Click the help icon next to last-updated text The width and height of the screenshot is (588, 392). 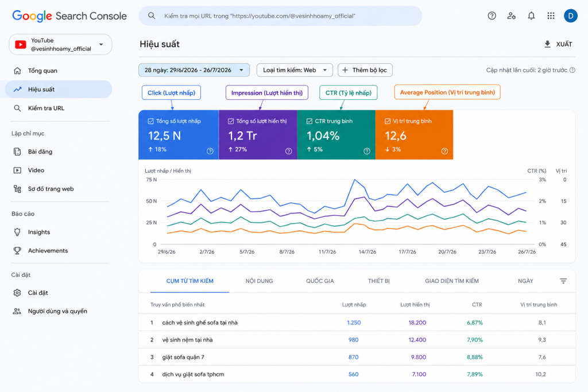(x=572, y=70)
